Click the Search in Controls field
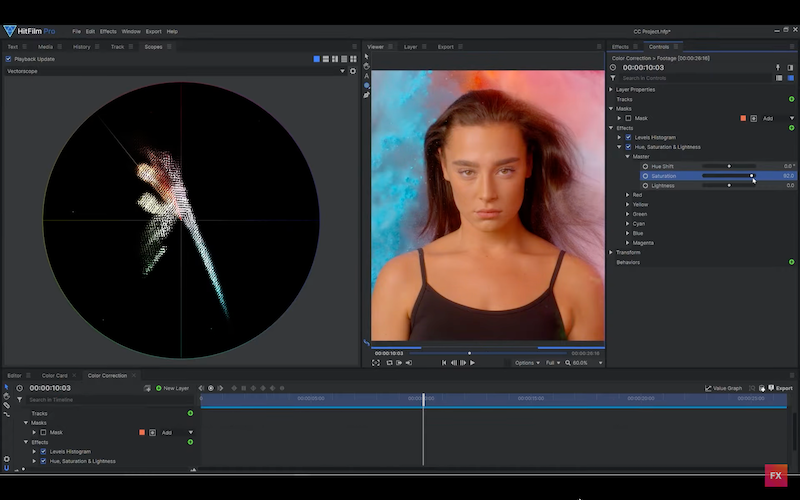The image size is (800, 500). click(696, 78)
